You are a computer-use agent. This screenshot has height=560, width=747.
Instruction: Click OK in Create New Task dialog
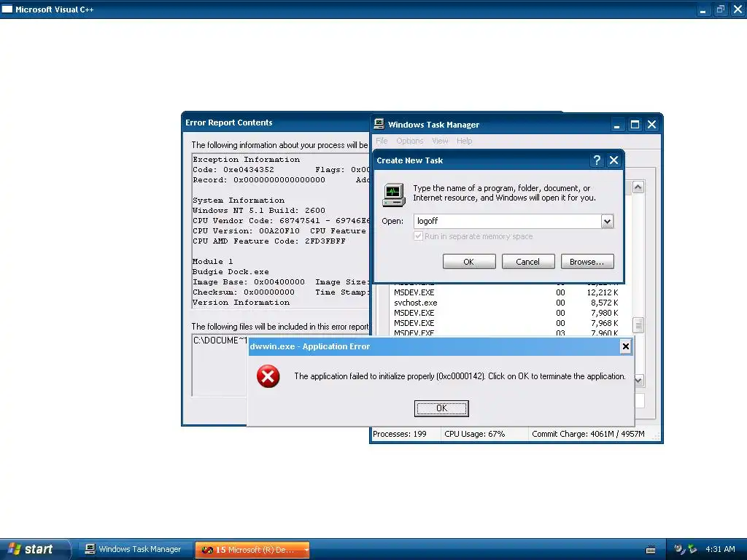click(469, 262)
